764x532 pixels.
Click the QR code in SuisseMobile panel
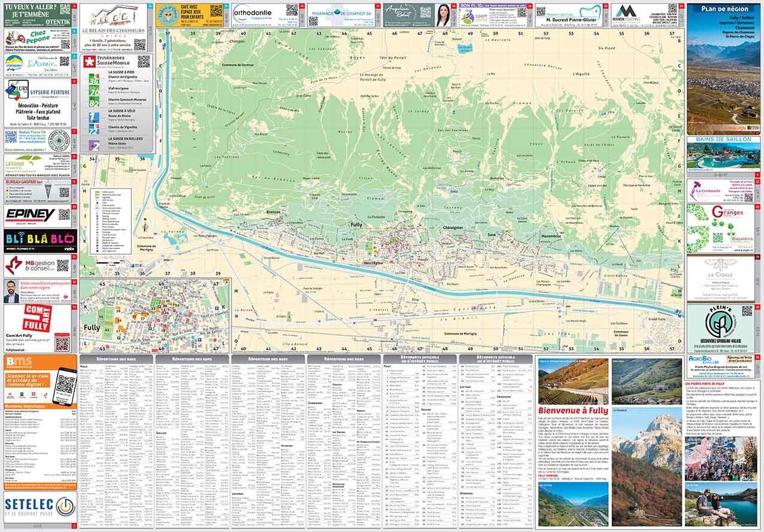point(143,62)
